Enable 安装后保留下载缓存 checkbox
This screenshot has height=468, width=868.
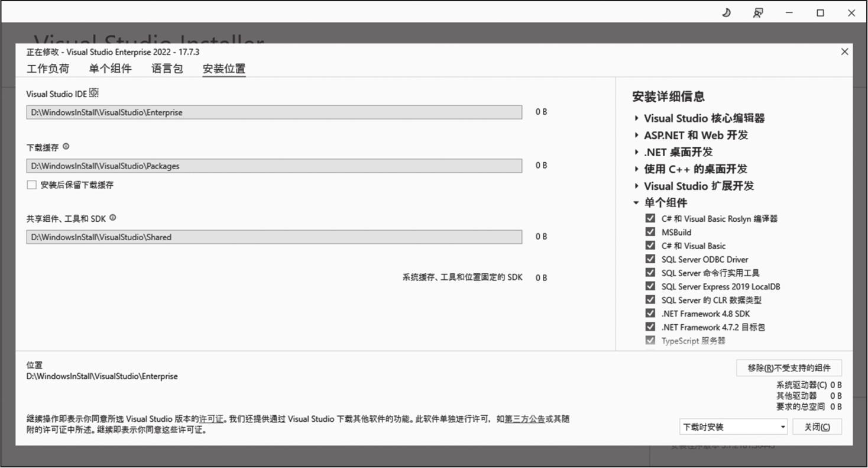tap(31, 185)
